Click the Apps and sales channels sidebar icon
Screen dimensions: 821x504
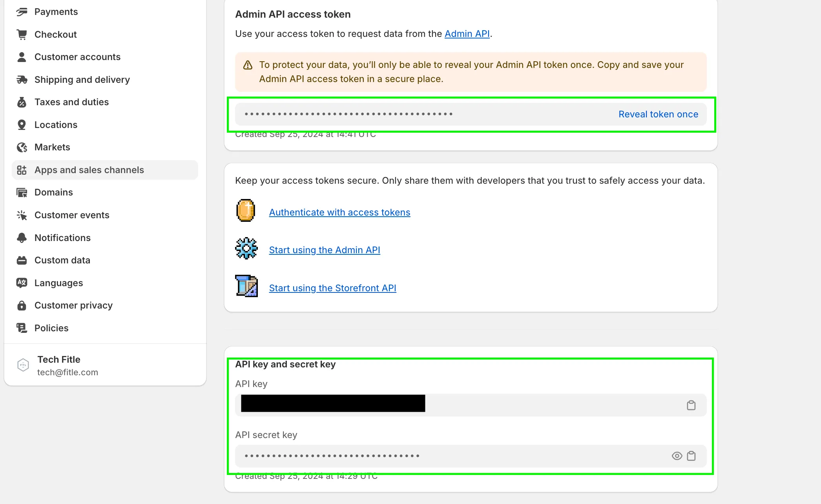tap(22, 170)
